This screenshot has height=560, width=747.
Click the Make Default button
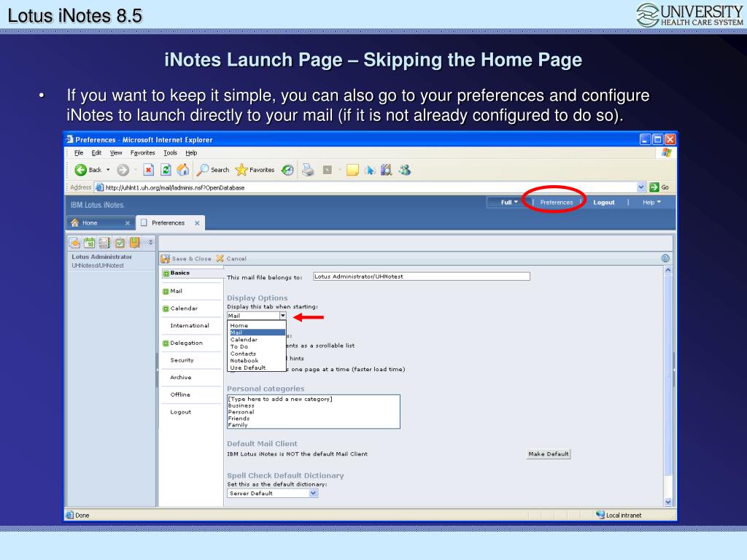(549, 454)
